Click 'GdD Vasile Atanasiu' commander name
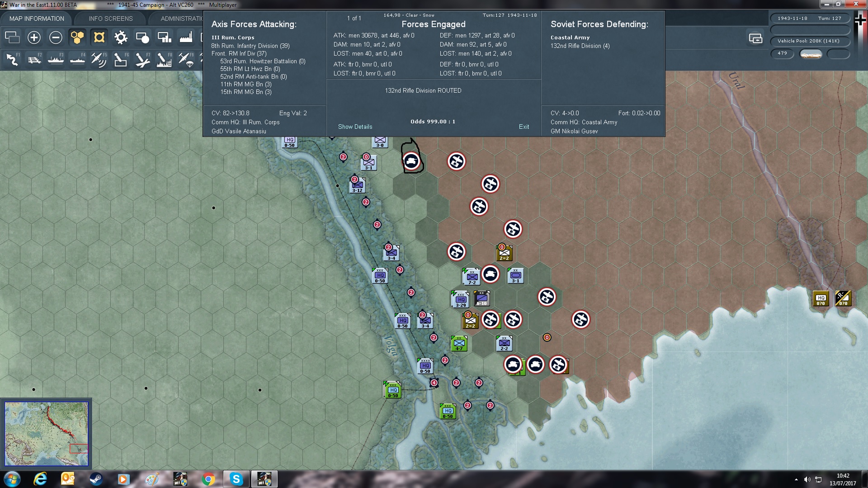Image resolution: width=868 pixels, height=488 pixels. click(239, 131)
